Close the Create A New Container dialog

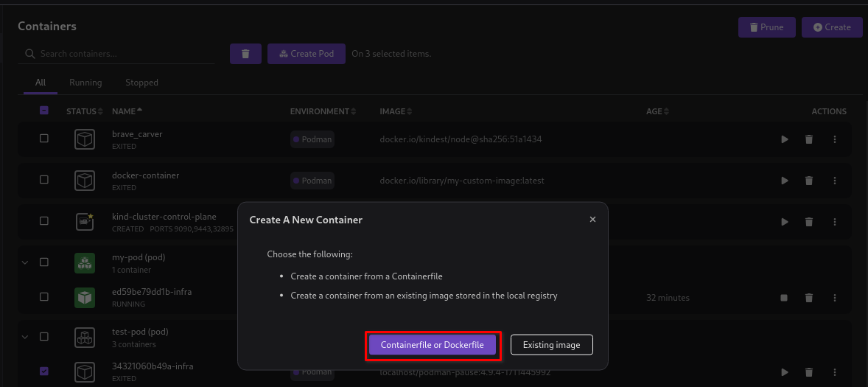pos(593,219)
